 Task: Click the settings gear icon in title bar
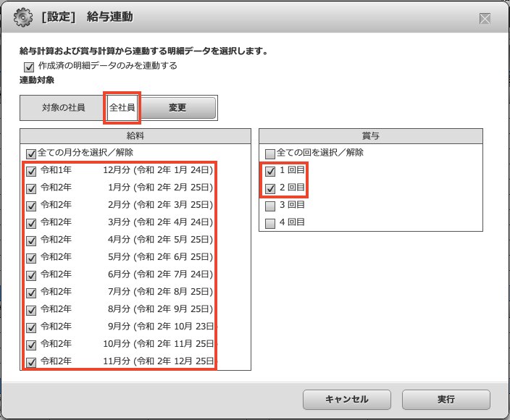pos(22,17)
